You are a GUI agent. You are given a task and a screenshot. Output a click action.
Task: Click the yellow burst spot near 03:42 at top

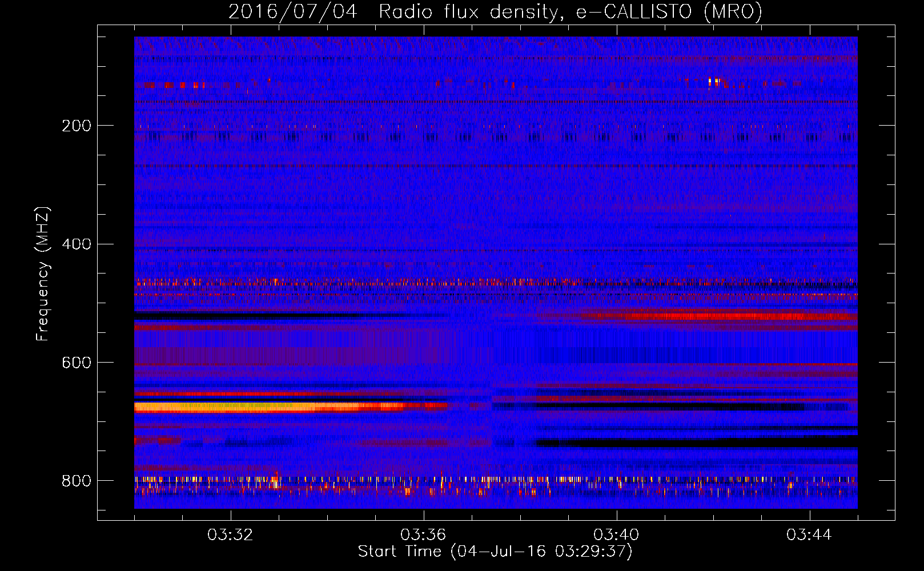click(713, 82)
